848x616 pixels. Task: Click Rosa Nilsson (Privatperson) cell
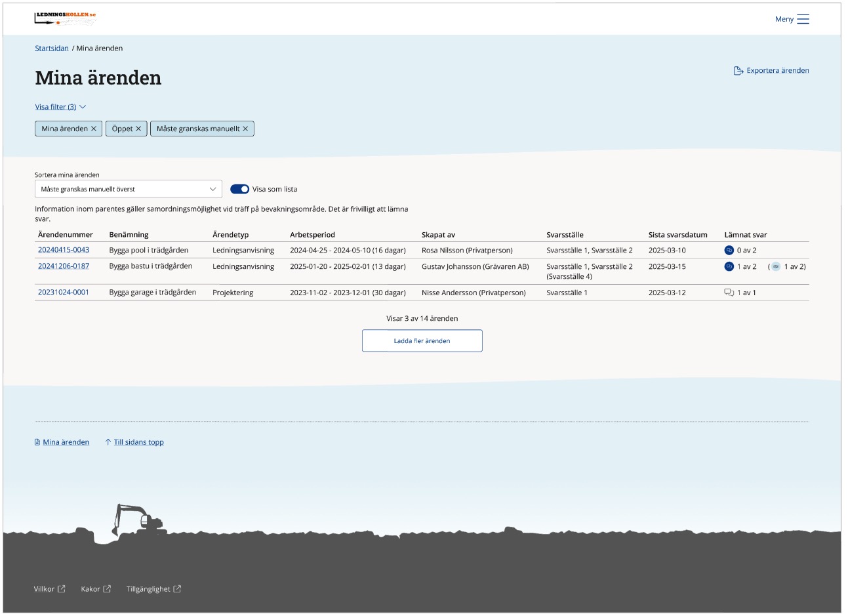467,250
